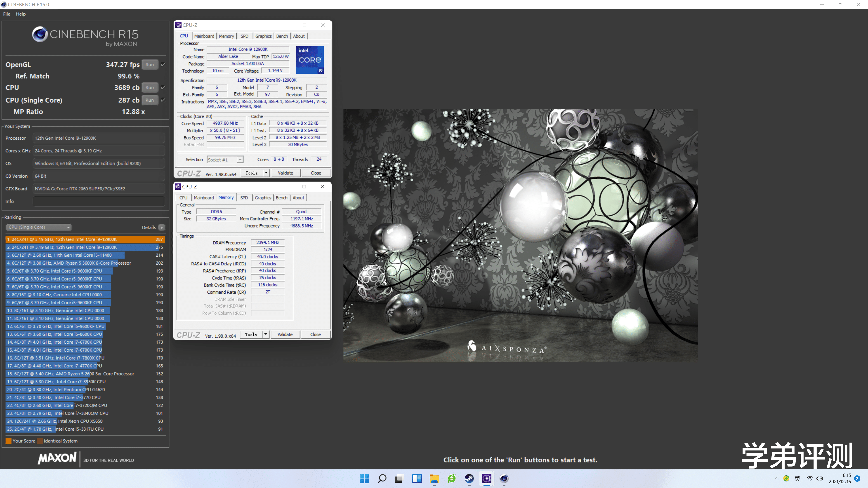Image resolution: width=868 pixels, height=488 pixels.
Task: Toggle the OpenGL test checkmark
Action: 163,64
